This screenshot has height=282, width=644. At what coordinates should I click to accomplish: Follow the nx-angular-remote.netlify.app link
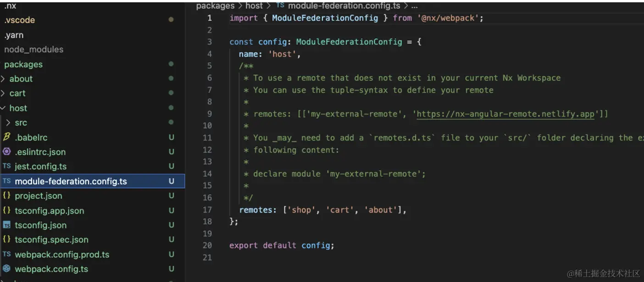coord(505,114)
